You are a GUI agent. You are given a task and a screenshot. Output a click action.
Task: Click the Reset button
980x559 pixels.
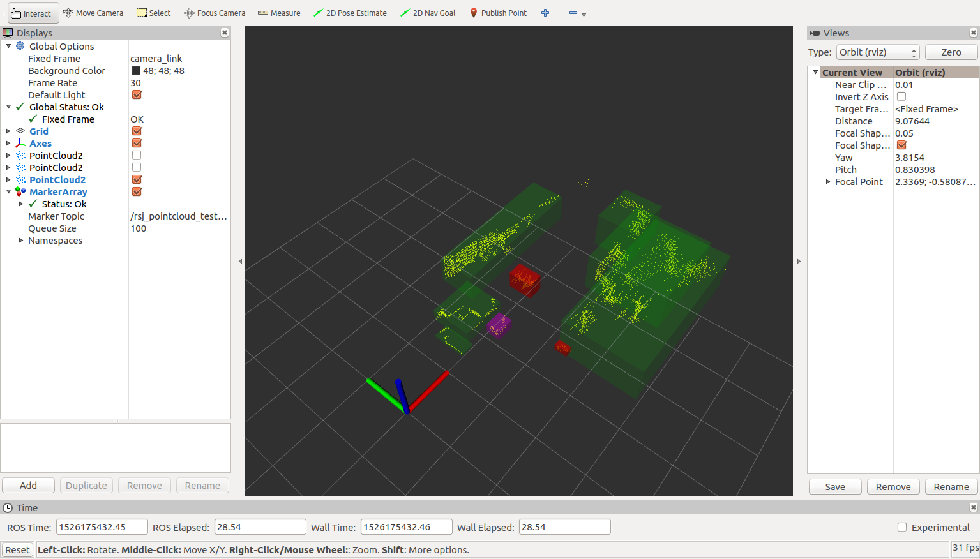pos(17,549)
